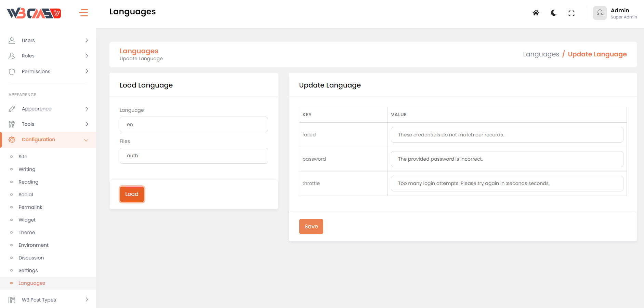This screenshot has height=308, width=644.
Task: Click the W3CMS logo
Action: coord(34,13)
